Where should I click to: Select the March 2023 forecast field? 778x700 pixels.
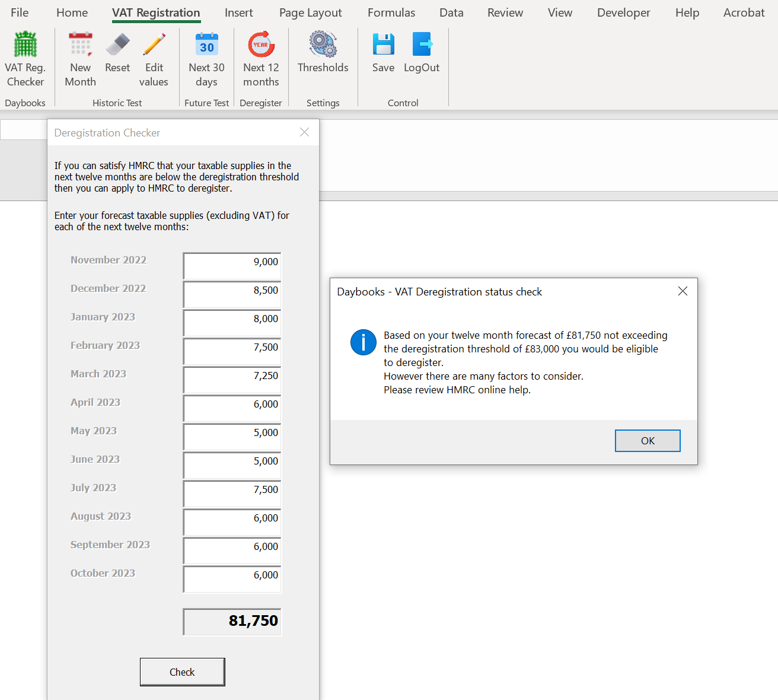pyautogui.click(x=232, y=380)
